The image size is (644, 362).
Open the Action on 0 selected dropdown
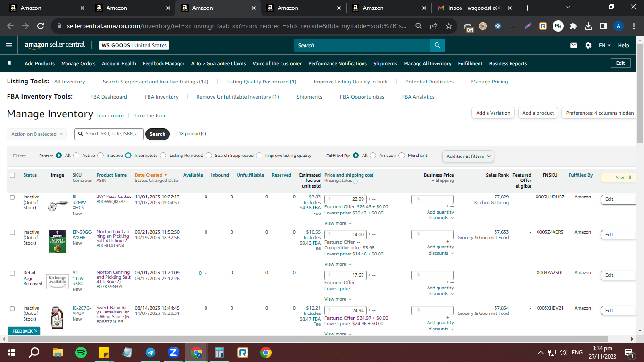pyautogui.click(x=37, y=134)
